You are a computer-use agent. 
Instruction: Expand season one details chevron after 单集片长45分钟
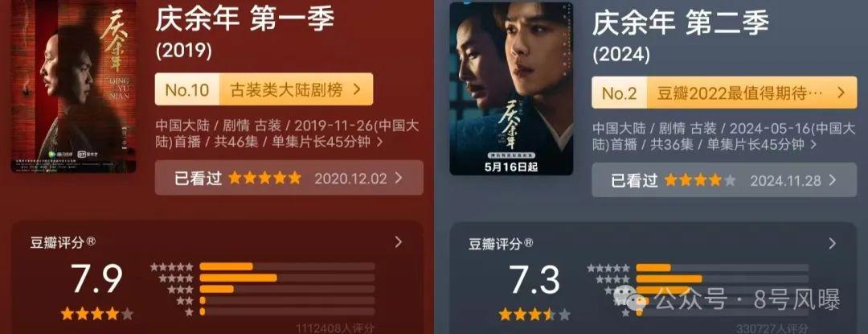(379, 142)
